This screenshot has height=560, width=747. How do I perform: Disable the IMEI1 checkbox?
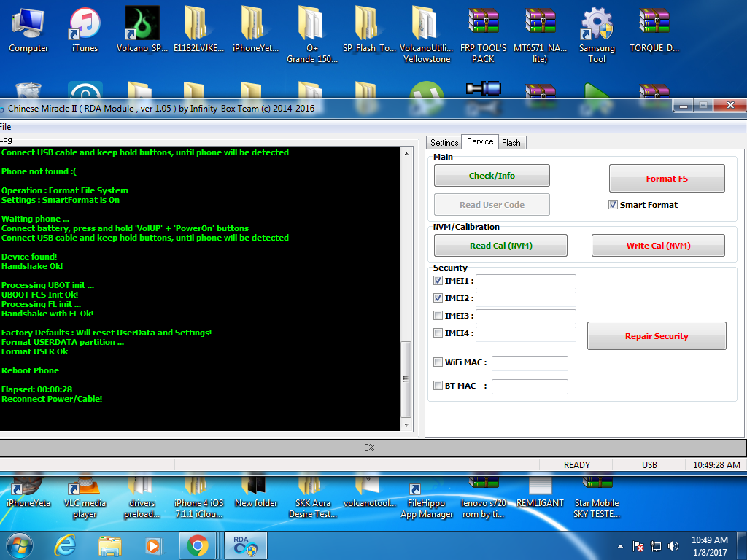[x=438, y=281]
